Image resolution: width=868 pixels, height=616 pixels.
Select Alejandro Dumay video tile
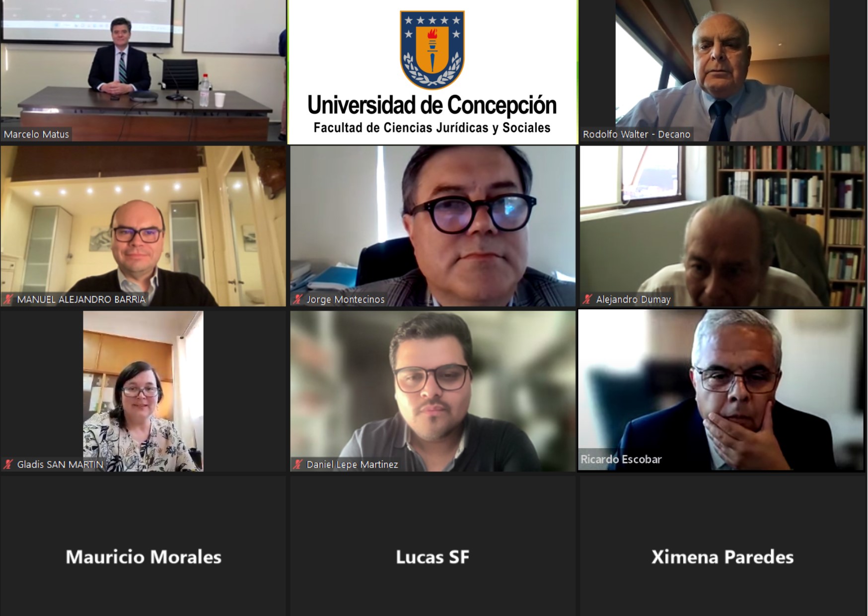click(x=723, y=226)
